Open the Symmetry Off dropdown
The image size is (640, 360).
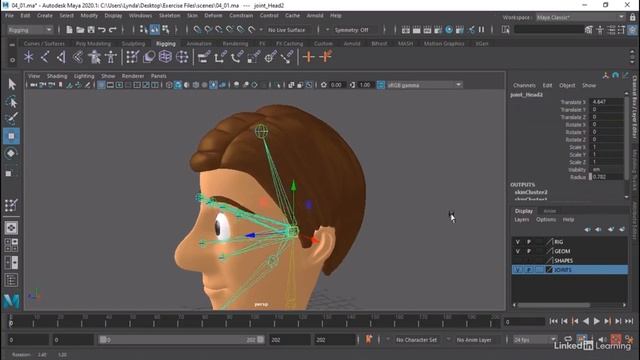click(x=351, y=30)
